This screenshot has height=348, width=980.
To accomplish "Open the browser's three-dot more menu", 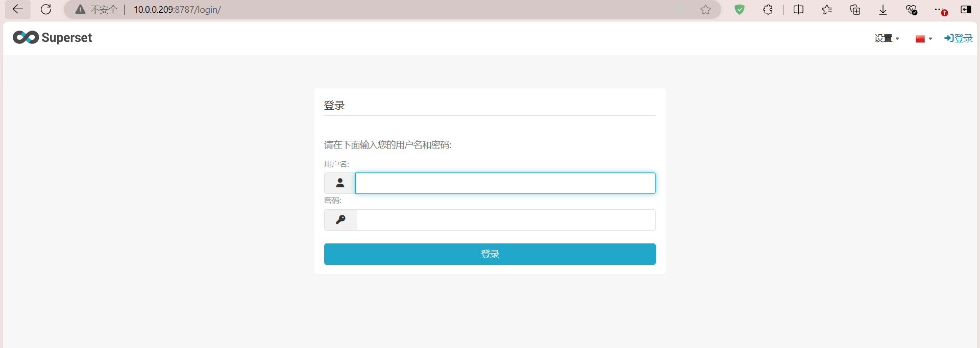I will pos(939,9).
